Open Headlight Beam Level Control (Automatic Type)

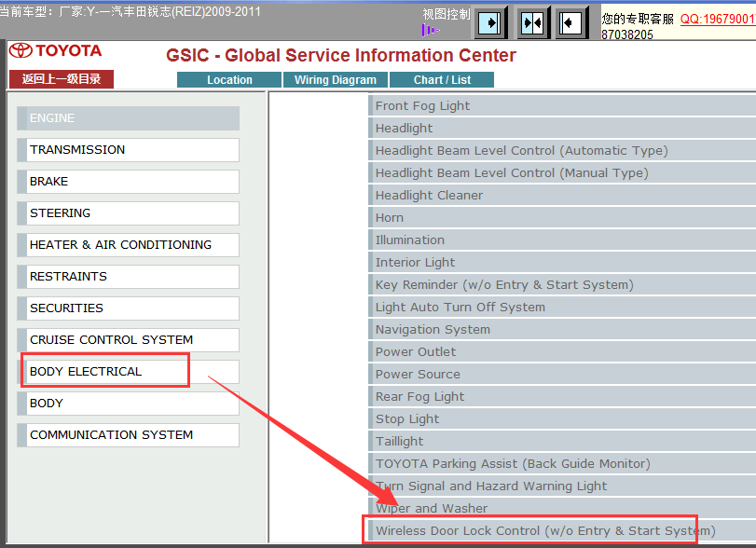tap(562, 150)
